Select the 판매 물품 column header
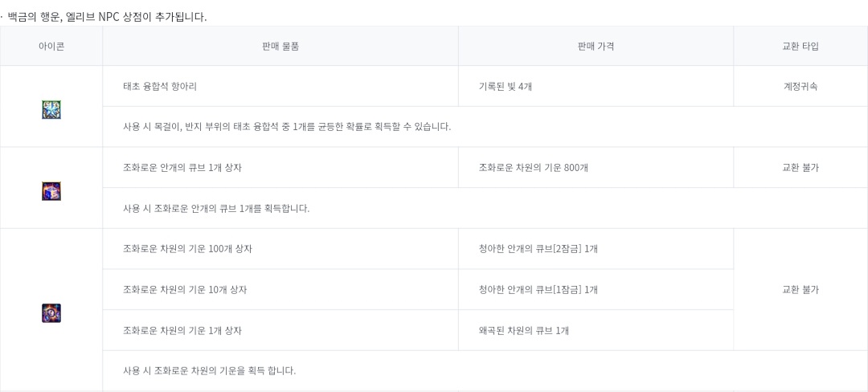This screenshot has height=392, width=868. pyautogui.click(x=280, y=47)
